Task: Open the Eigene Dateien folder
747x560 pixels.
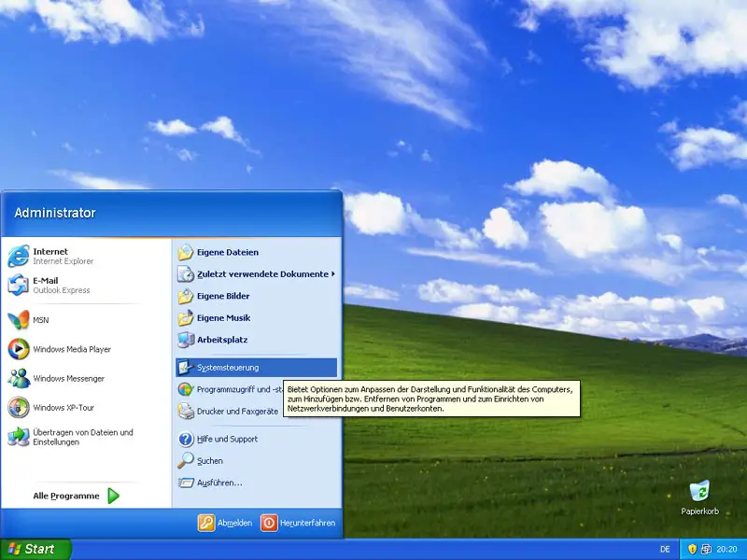Action: (256, 252)
